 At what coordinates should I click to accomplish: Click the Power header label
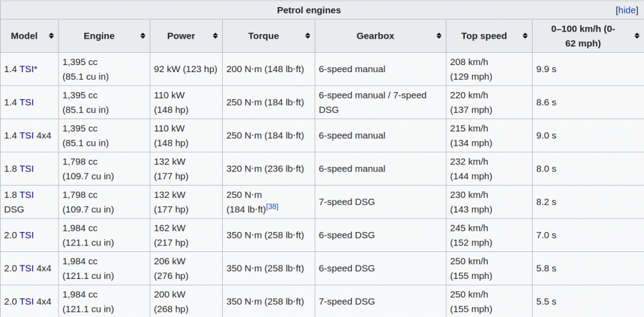[x=181, y=36]
